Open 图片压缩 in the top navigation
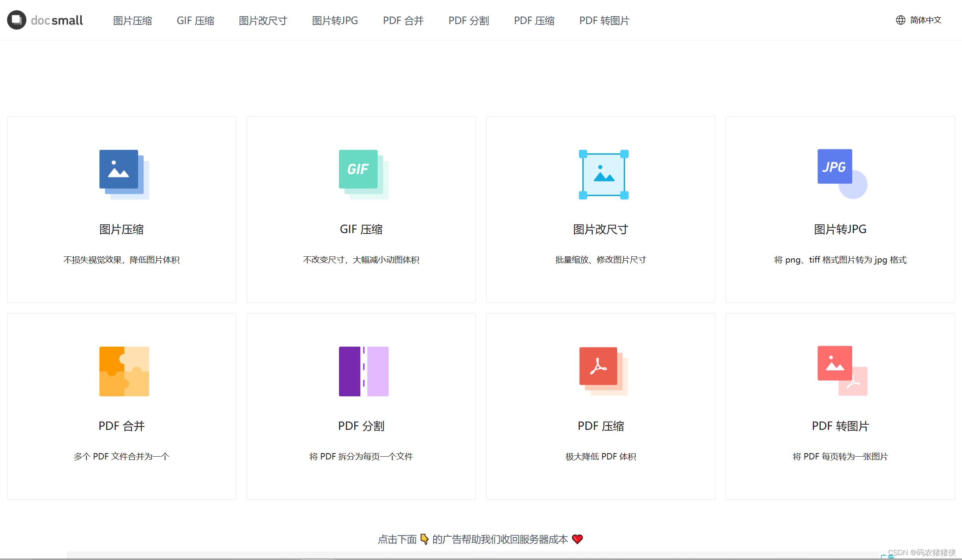This screenshot has height=560, width=962. [x=132, y=21]
